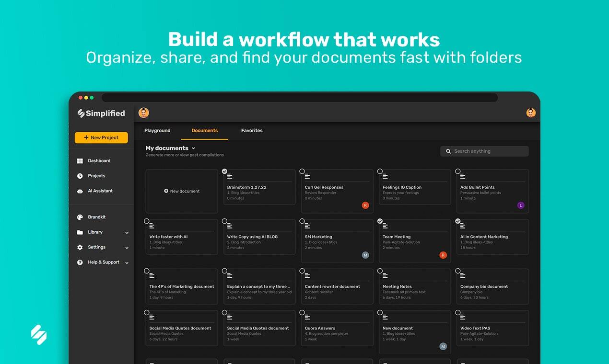Click document icon on Company bio document card
This screenshot has height=364, width=609.
click(x=463, y=276)
